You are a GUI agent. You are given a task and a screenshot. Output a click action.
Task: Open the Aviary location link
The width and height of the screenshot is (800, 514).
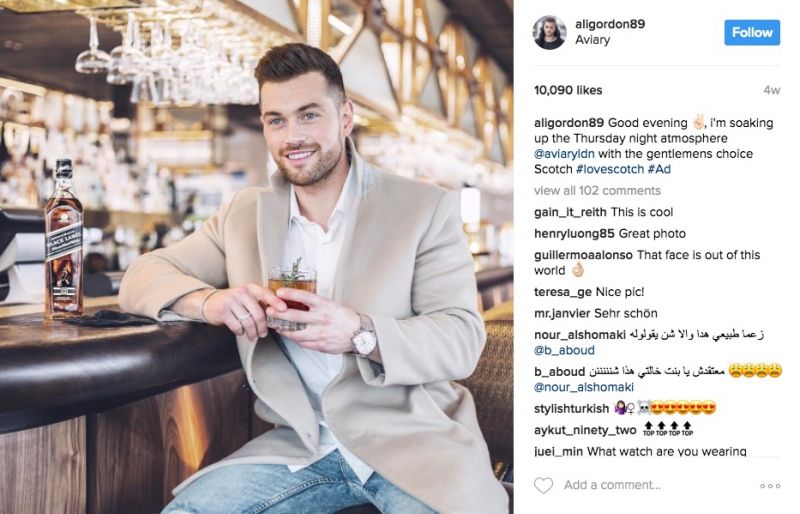(x=592, y=40)
